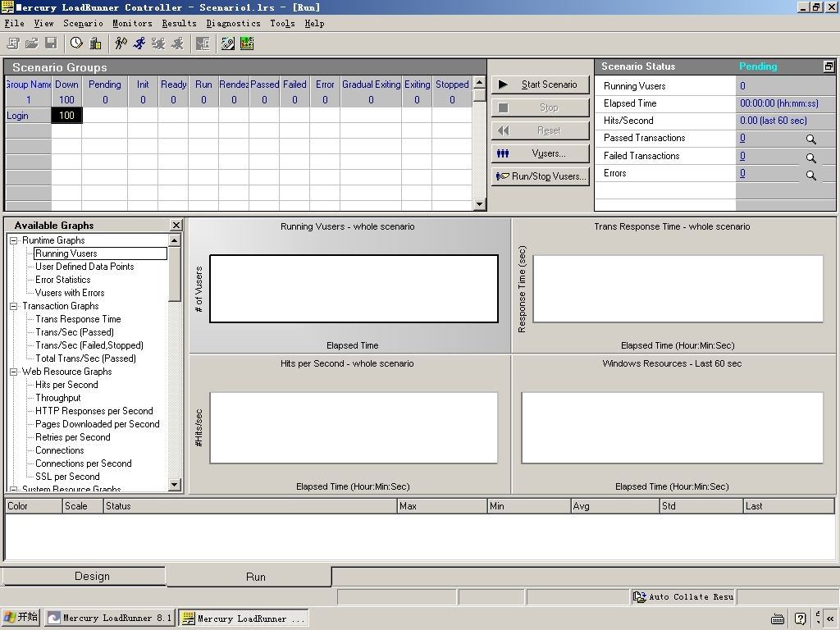Switch to Mercury LoadRunner 8.1 taskbar window
The image size is (840, 630).
pos(109,619)
